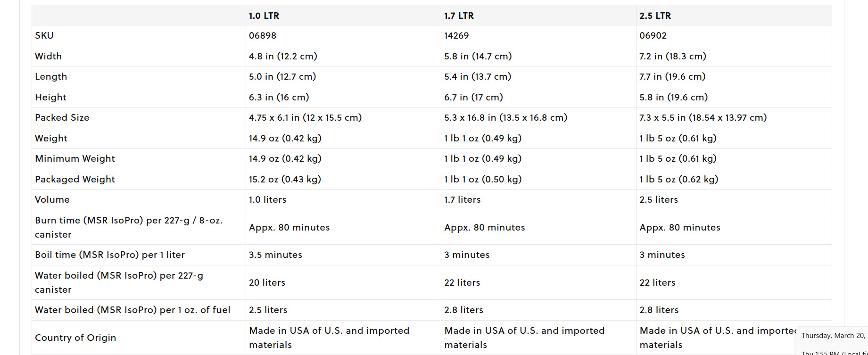Select the Minimum Weight row label
Image resolution: width=868 pixels, height=355 pixels.
pos(75,158)
